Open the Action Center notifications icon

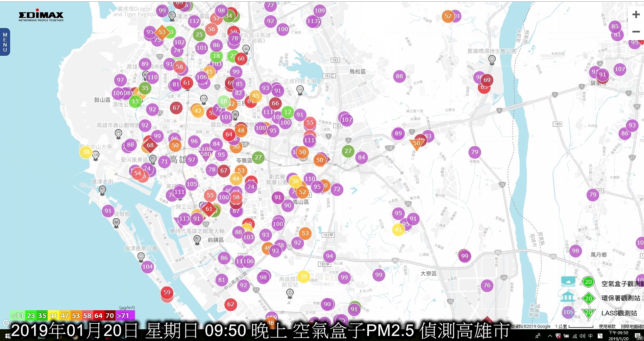click(x=639, y=336)
